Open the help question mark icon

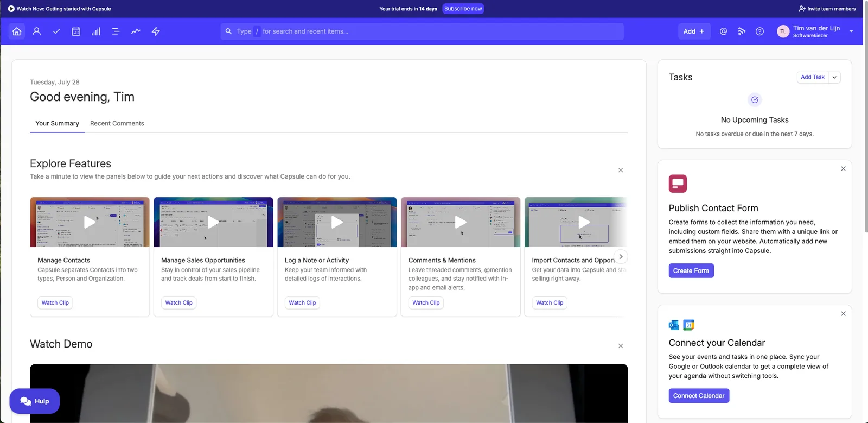pos(759,31)
